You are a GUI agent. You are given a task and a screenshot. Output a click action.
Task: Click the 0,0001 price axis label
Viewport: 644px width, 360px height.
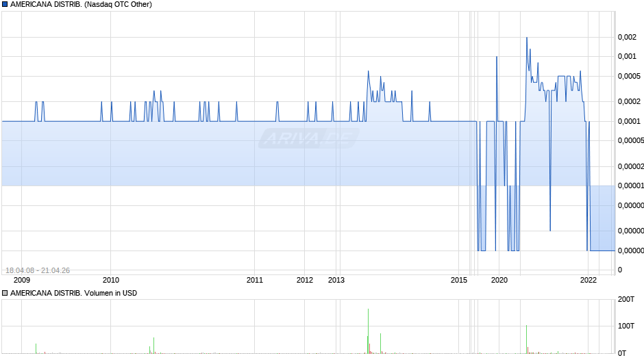[629, 122]
